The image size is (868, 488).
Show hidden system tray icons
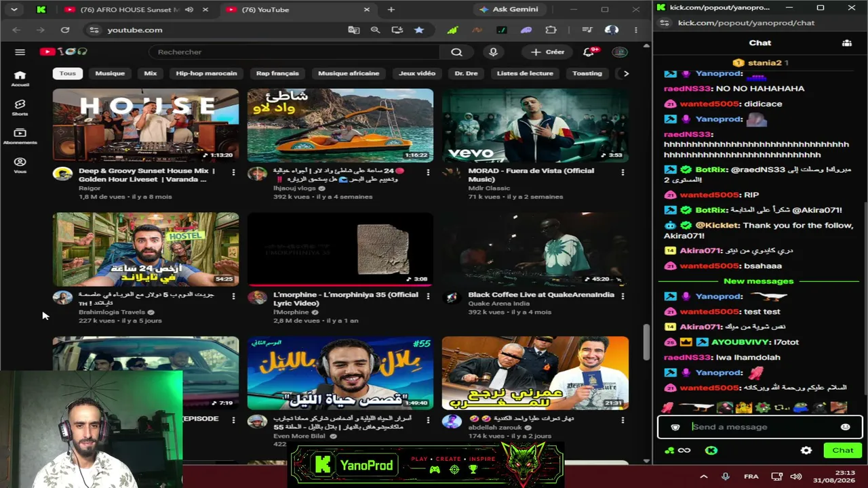[703, 476]
